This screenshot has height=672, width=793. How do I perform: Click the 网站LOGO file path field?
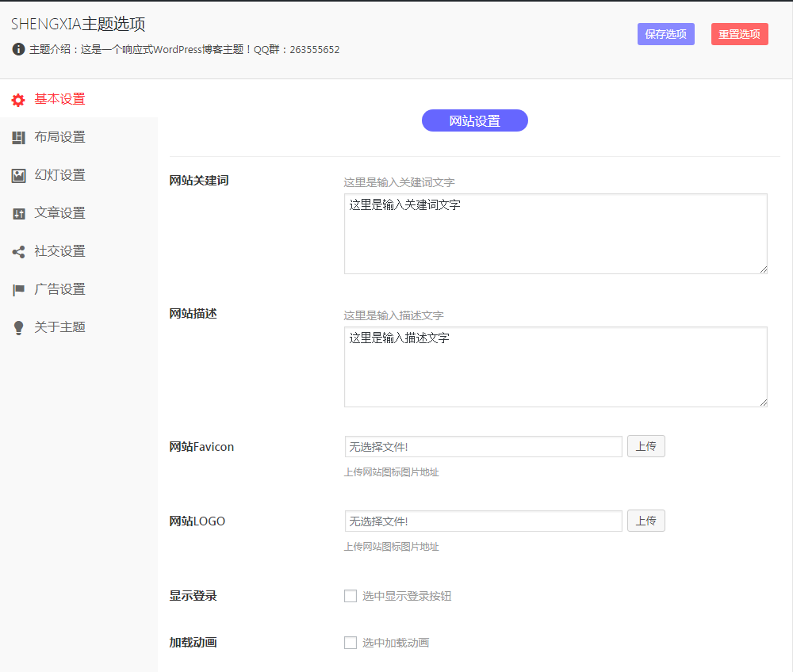click(x=484, y=521)
